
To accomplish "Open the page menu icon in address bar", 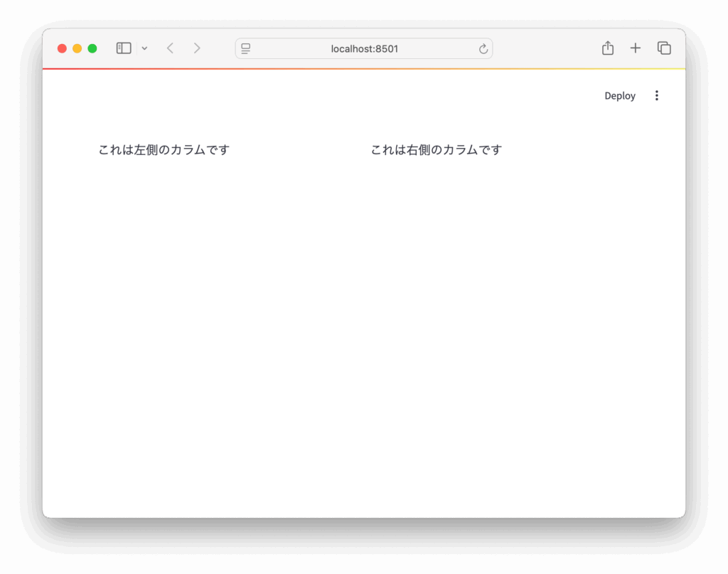I will coord(246,48).
